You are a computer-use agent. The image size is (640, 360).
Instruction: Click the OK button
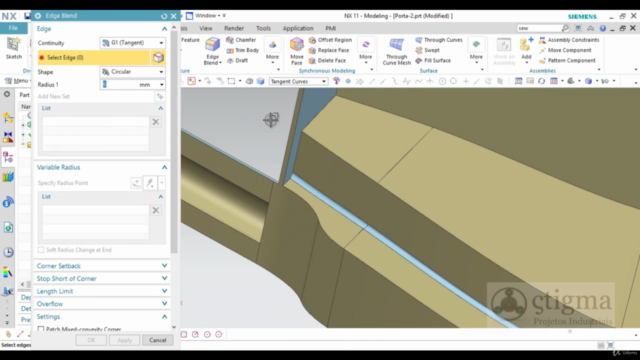point(91,340)
